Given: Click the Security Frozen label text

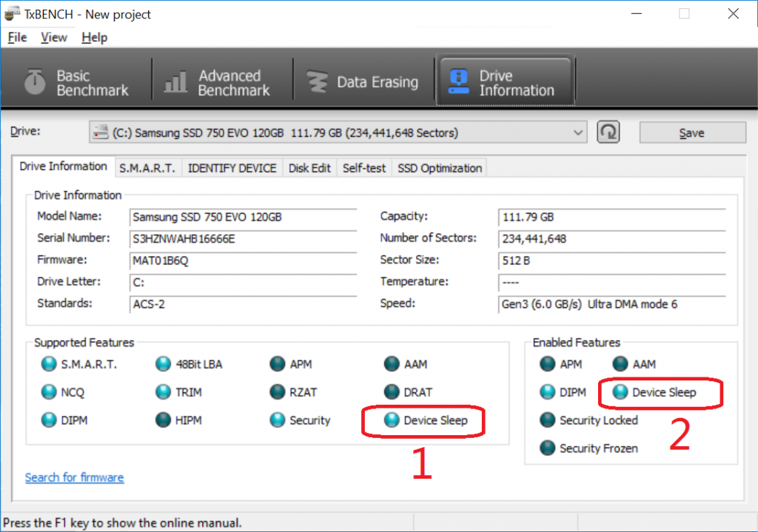Looking at the screenshot, I should [x=598, y=448].
